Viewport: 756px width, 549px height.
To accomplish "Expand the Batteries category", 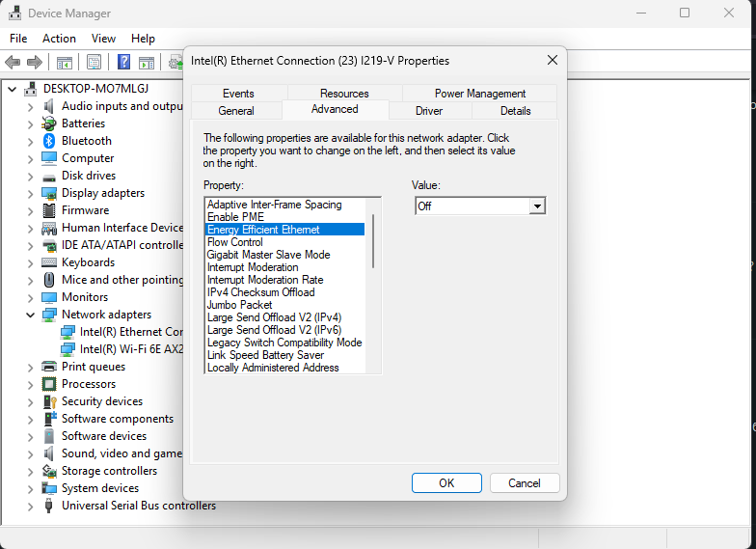I will pyautogui.click(x=31, y=124).
